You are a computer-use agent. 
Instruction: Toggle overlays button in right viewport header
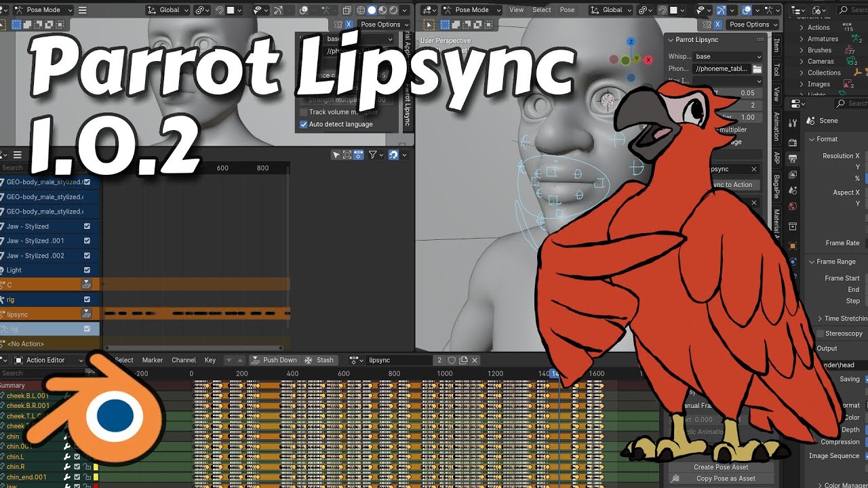tap(747, 10)
